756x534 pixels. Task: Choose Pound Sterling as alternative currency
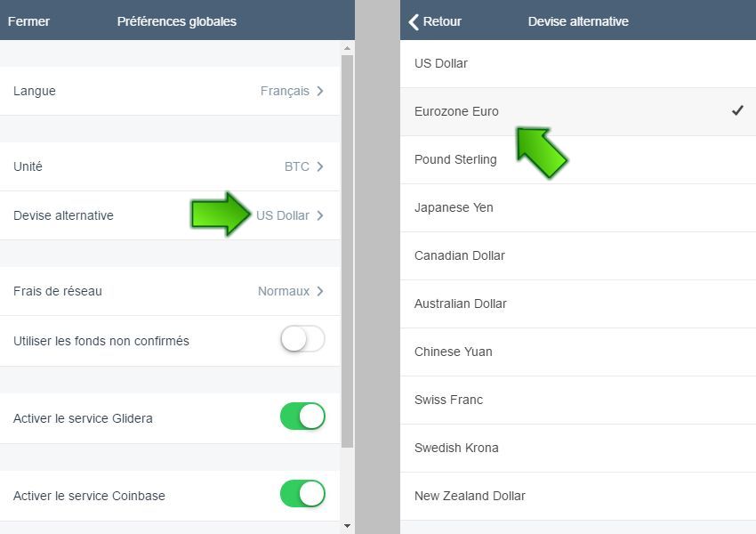455,159
